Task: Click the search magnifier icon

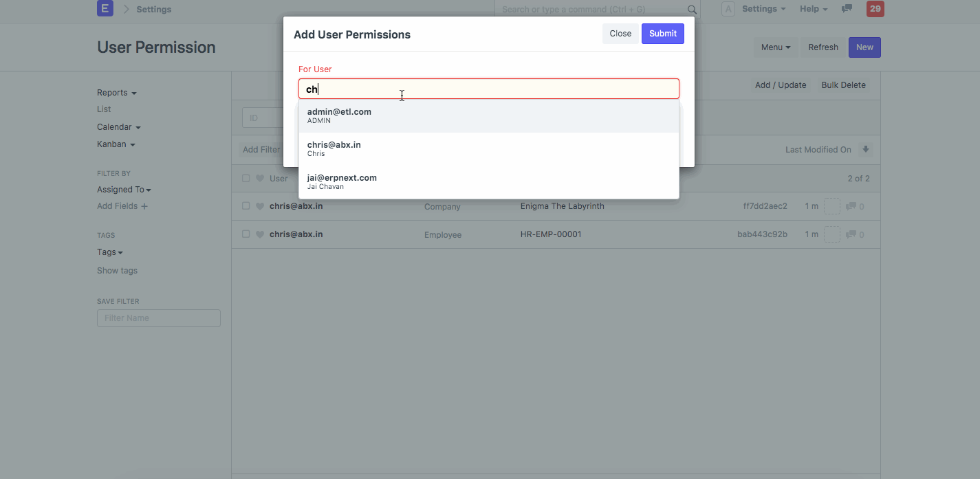Action: (692, 10)
